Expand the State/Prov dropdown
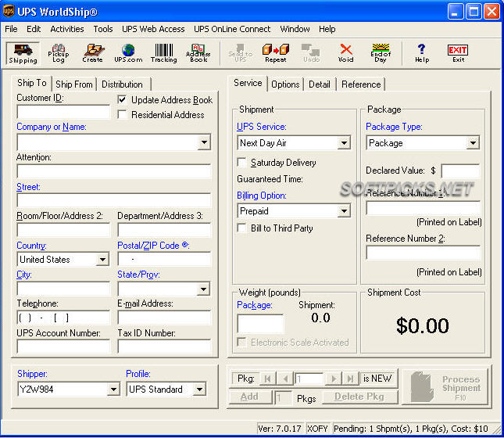Image resolution: width=504 pixels, height=438 pixels. point(203,289)
